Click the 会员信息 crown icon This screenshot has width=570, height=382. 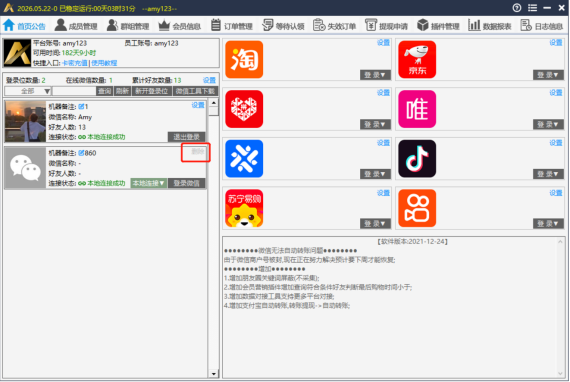coord(164,25)
